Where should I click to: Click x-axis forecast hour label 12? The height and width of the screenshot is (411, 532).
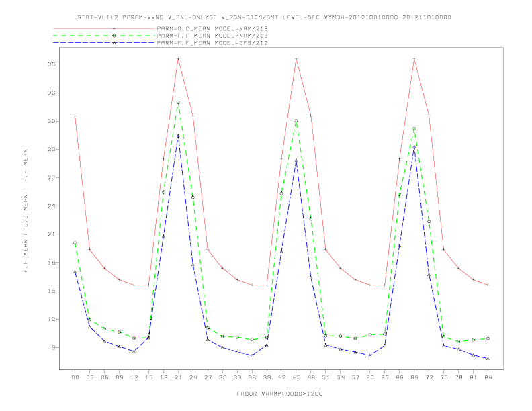click(x=134, y=377)
